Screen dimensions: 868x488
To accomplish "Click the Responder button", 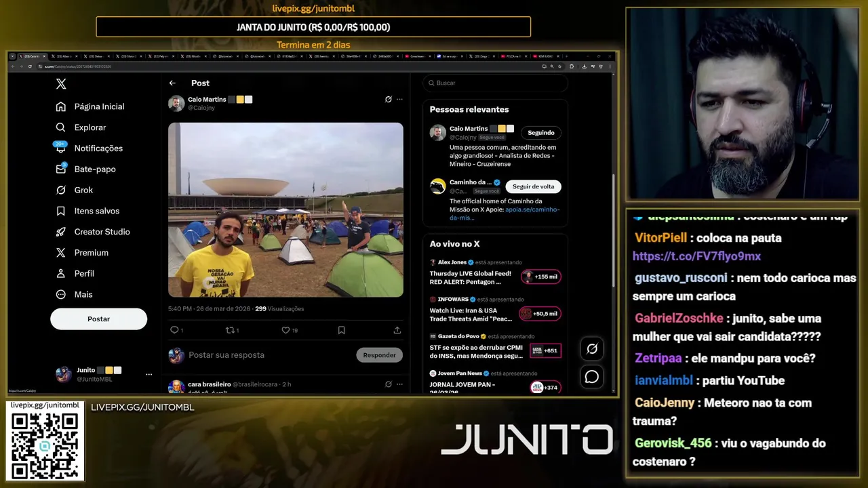I will click(379, 355).
